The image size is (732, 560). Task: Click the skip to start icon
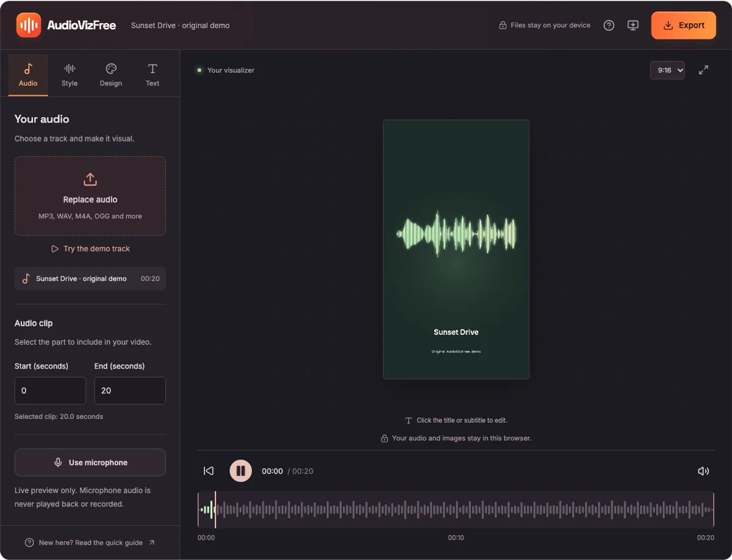tap(209, 471)
